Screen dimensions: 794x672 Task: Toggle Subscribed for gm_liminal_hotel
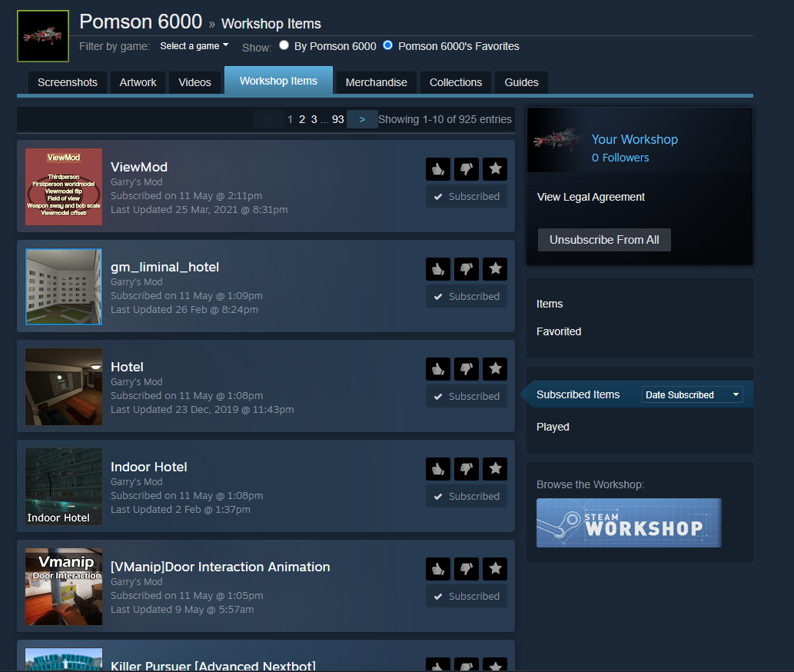467,296
